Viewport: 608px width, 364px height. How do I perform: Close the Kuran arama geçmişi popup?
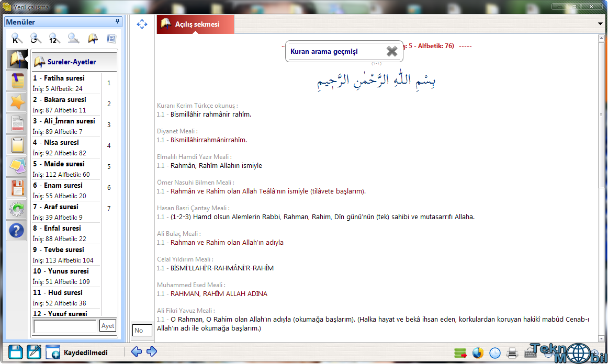coord(392,51)
